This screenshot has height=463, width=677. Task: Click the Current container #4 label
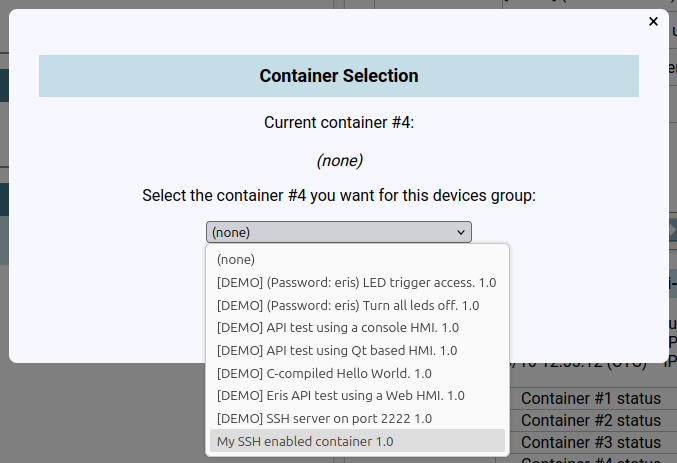pos(339,123)
